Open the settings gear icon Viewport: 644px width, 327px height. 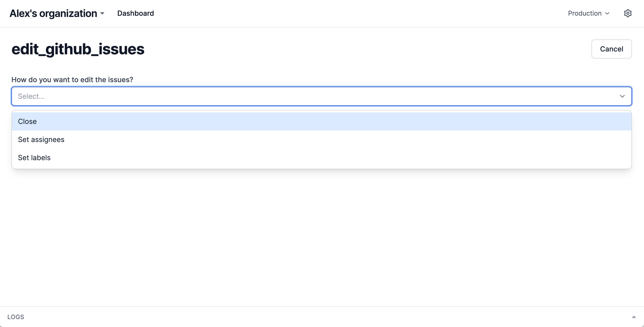pos(628,13)
